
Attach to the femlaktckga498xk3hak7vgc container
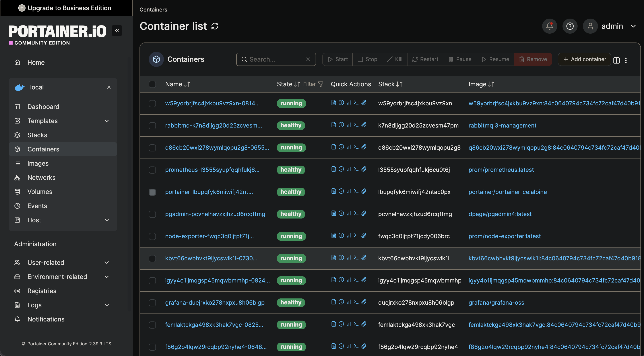coord(364,324)
